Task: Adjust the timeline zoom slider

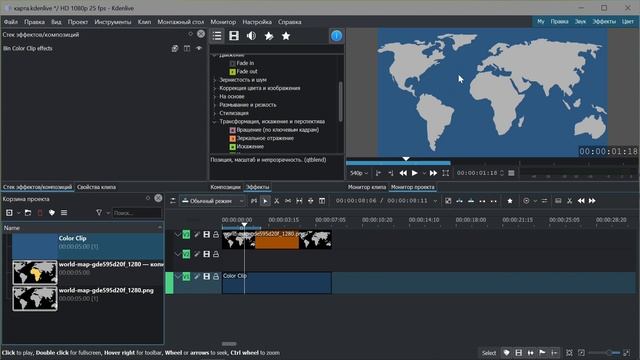Action: click(x=604, y=353)
